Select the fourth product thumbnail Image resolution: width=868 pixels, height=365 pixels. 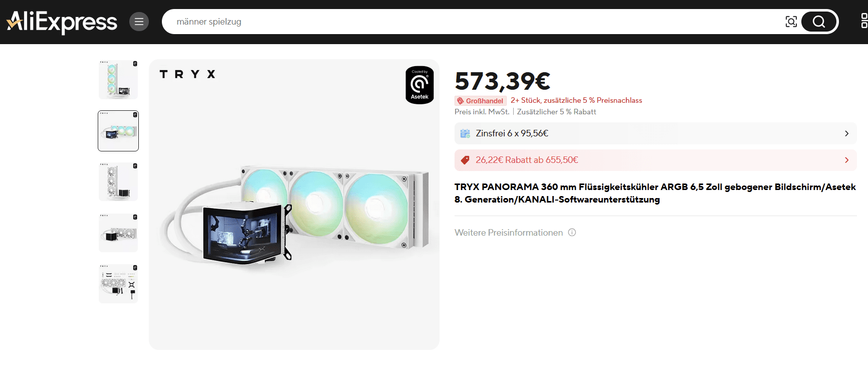coord(118,233)
